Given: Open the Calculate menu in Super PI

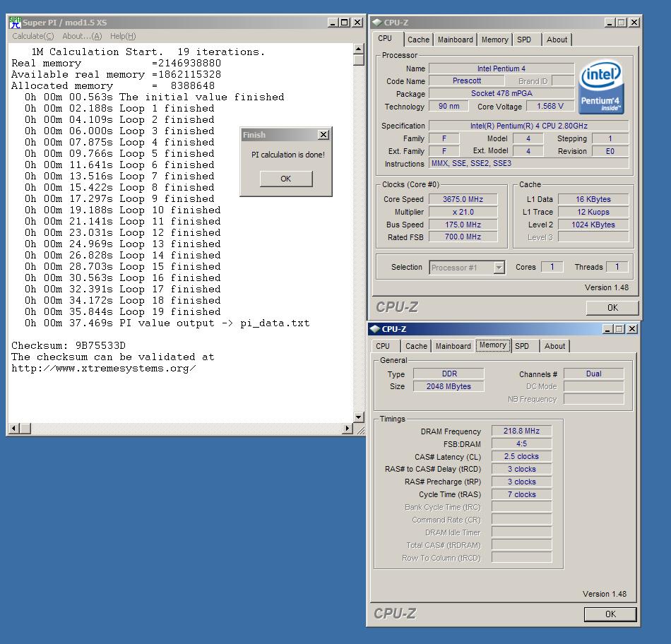Looking at the screenshot, I should coord(33,36).
